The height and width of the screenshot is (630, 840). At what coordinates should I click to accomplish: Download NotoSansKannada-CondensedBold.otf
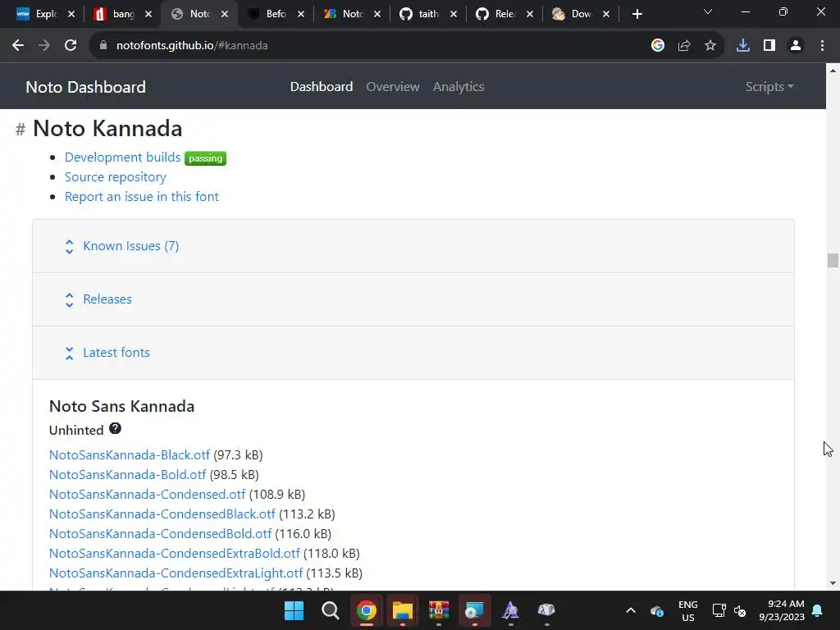tap(160, 533)
